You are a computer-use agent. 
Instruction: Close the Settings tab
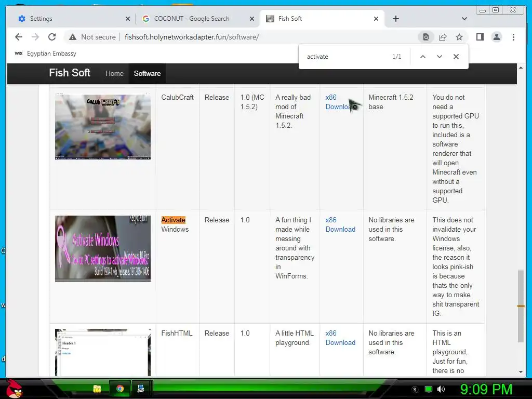(128, 19)
